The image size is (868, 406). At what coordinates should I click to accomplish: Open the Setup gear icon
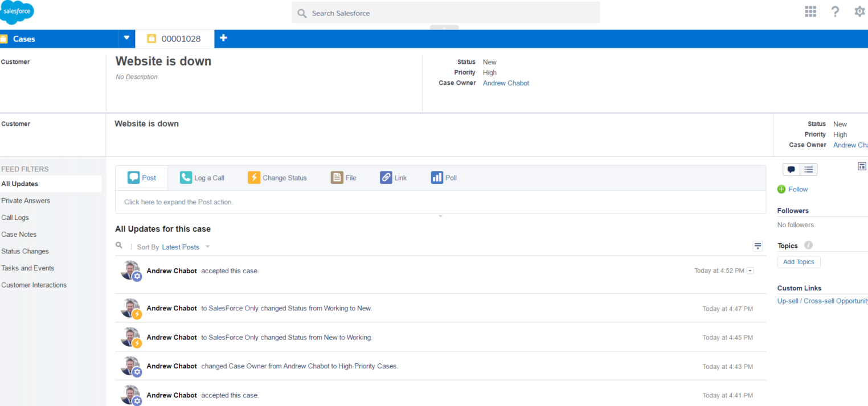[x=859, y=11]
